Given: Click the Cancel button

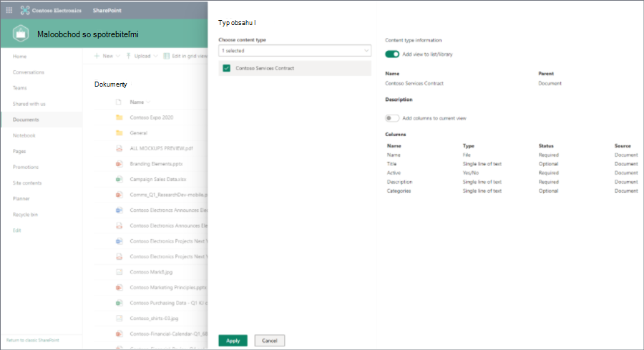Looking at the screenshot, I should click(270, 341).
